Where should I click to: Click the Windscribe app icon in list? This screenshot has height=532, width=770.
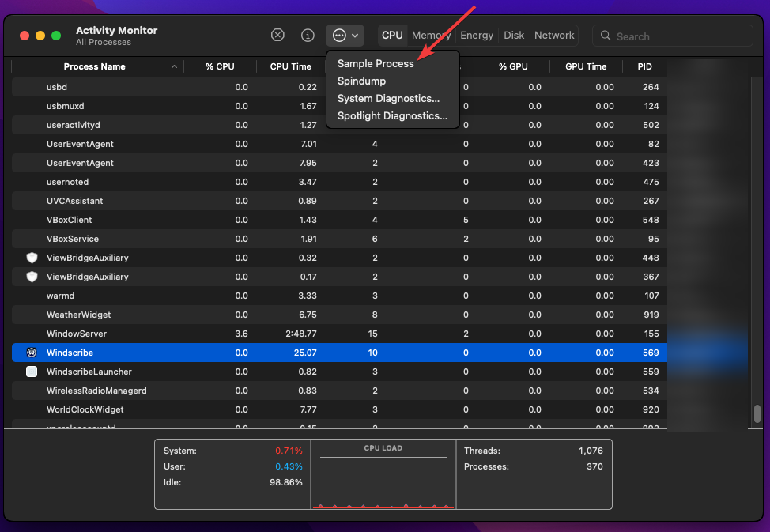point(32,353)
